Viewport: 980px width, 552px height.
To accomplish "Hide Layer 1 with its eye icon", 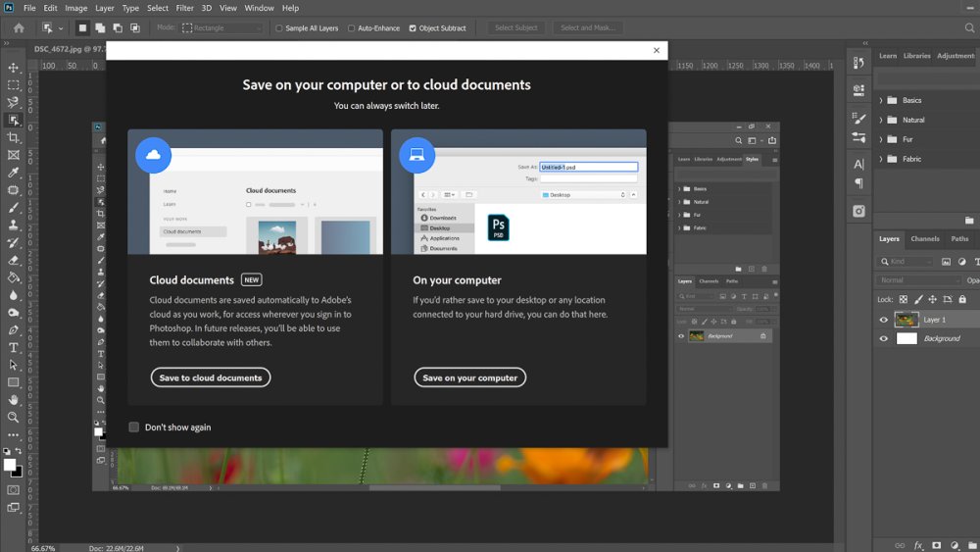I will (x=884, y=320).
